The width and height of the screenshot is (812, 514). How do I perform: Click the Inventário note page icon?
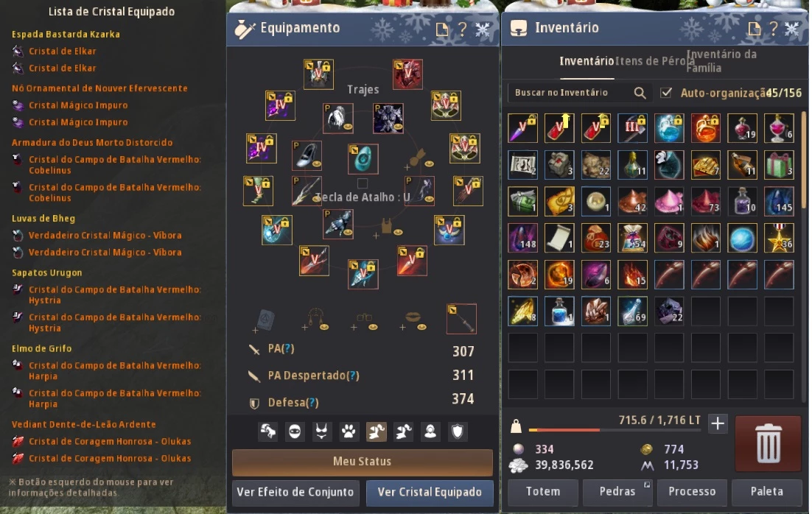tap(754, 29)
